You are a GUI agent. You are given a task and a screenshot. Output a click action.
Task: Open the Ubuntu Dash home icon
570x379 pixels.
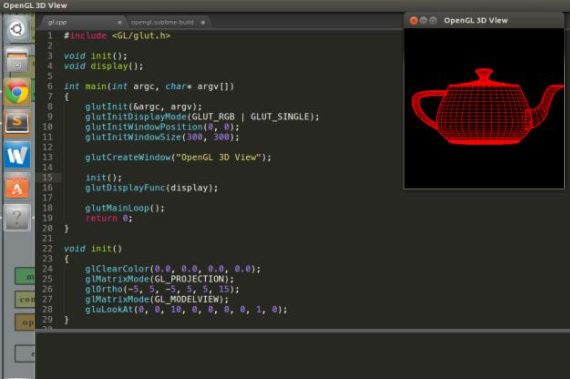(x=17, y=29)
